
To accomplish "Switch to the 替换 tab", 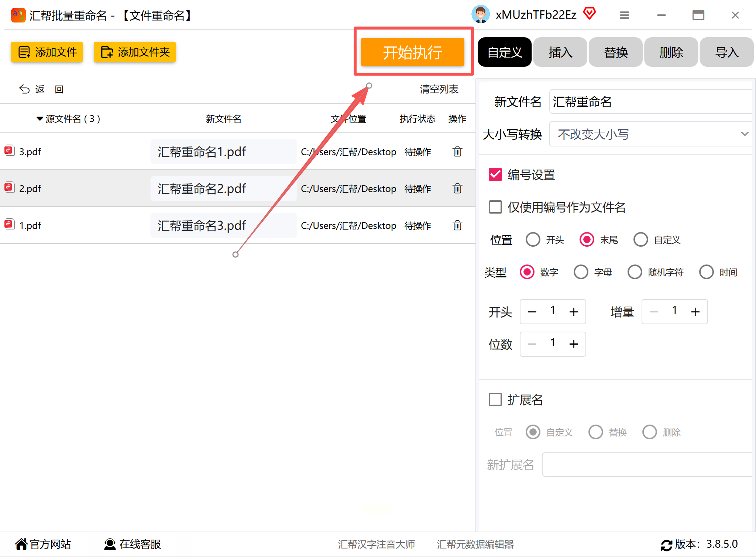I will point(615,52).
